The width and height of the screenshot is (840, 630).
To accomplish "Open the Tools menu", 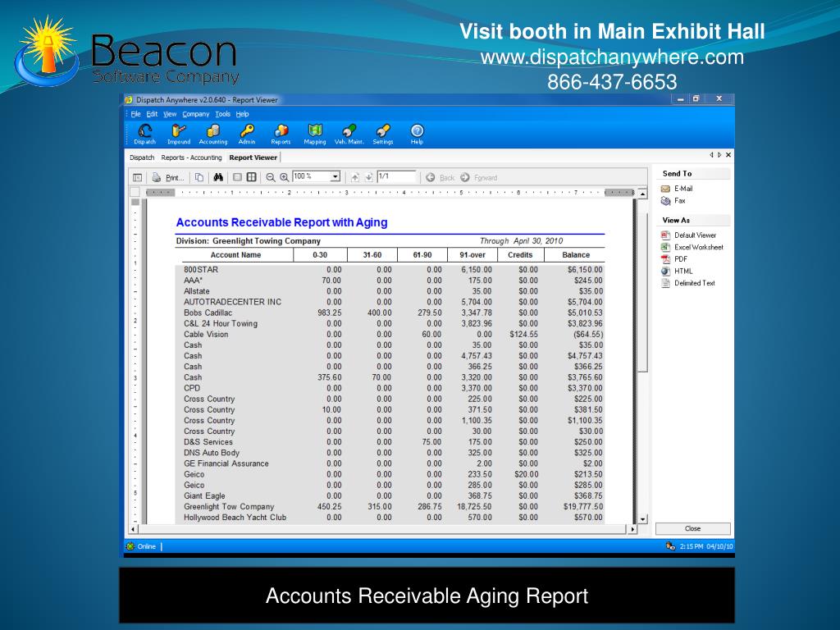I will (x=223, y=114).
